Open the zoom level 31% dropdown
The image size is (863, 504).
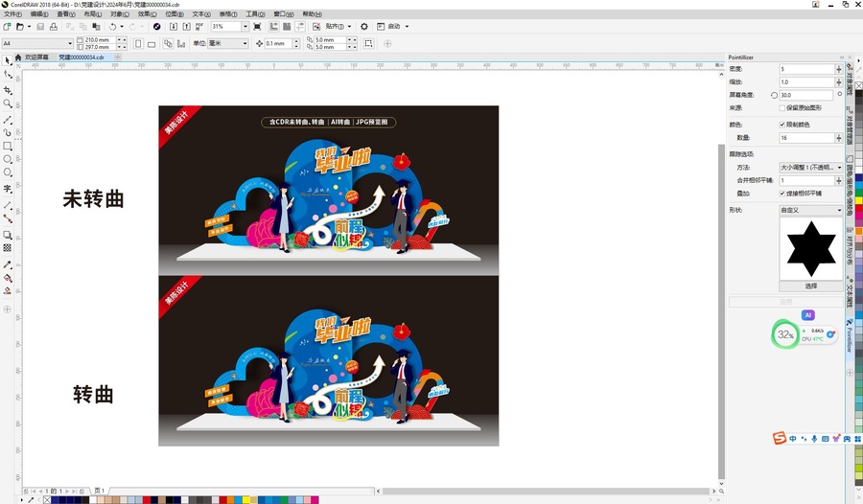(x=245, y=27)
